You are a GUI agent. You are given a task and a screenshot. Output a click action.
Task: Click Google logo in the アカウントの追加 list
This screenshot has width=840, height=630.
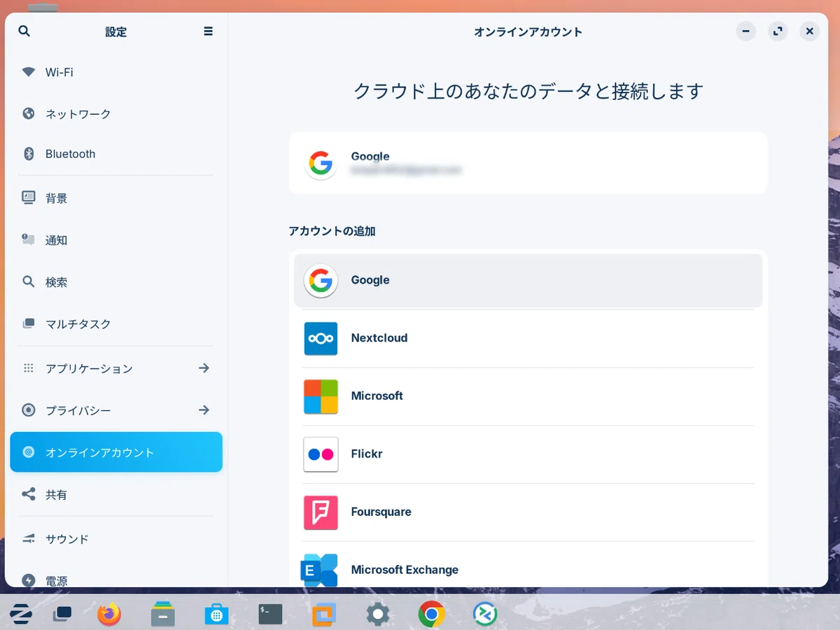(321, 281)
